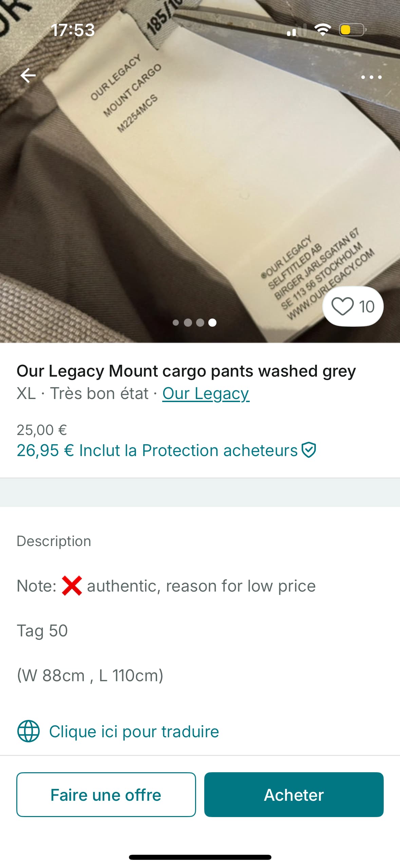Viewport: 400px width, 868px height.
Task: Tap the 17:53 clock in status bar
Action: [73, 30]
